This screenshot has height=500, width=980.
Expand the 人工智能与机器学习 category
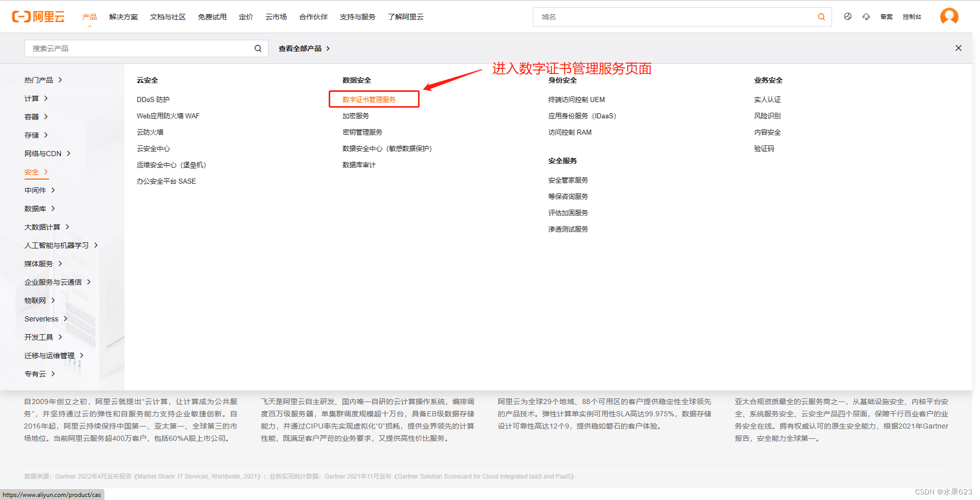click(x=57, y=245)
